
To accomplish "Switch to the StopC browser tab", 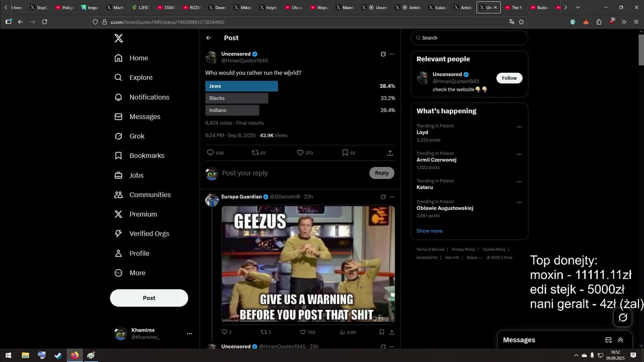I will (39, 8).
